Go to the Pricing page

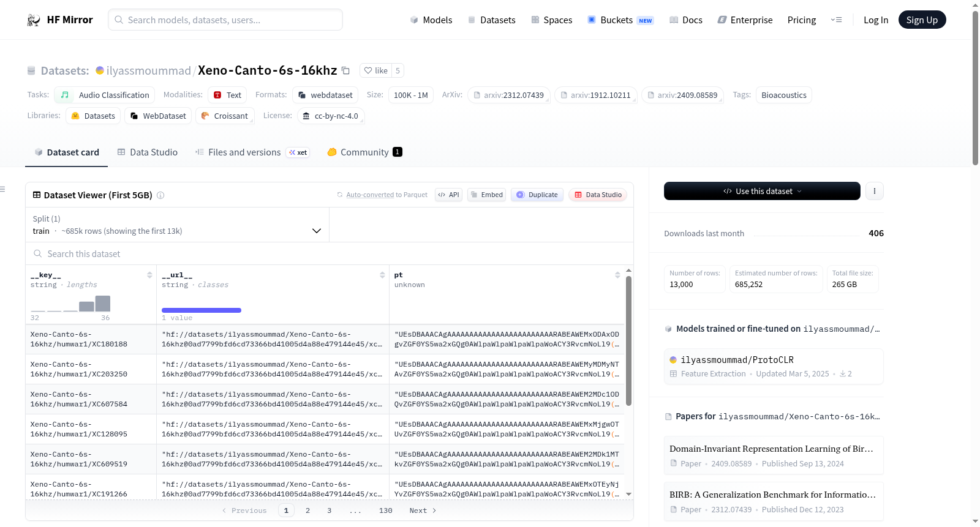802,20
